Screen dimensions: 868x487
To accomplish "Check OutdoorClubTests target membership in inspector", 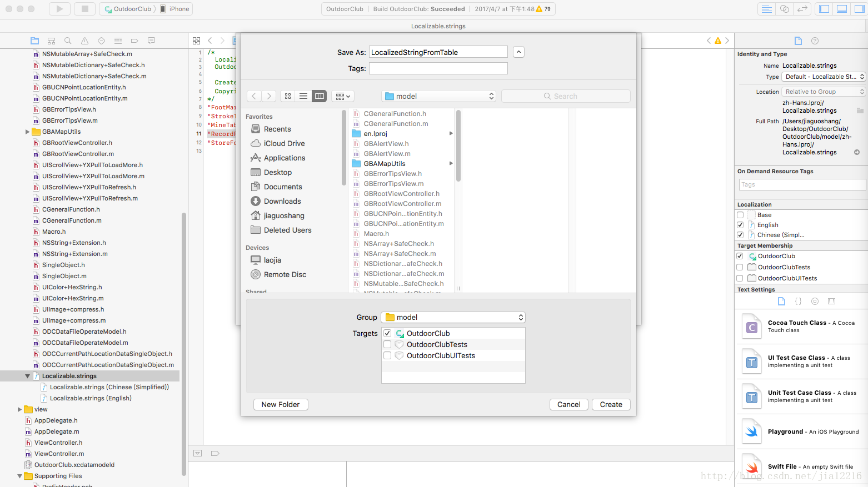I will pyautogui.click(x=740, y=267).
